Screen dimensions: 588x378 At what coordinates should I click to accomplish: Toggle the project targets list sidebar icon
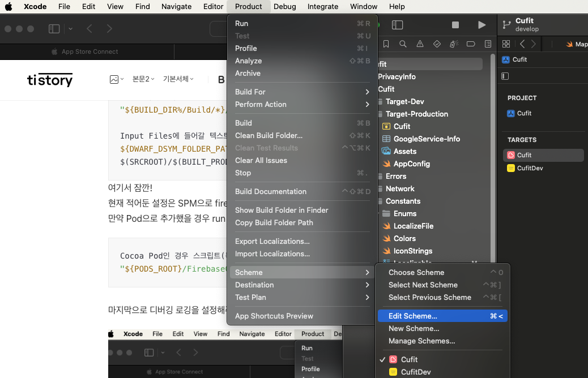pos(505,76)
